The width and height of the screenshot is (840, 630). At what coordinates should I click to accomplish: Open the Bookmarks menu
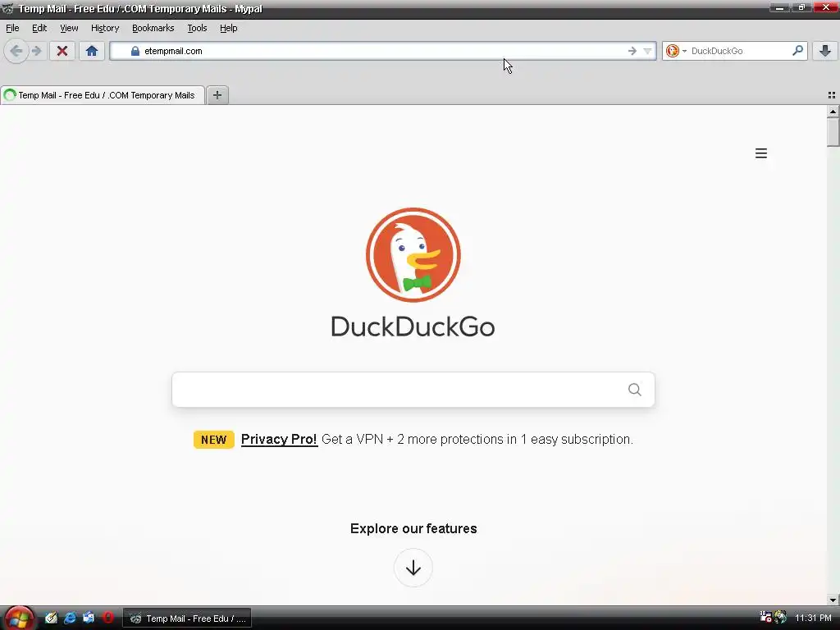pyautogui.click(x=153, y=28)
